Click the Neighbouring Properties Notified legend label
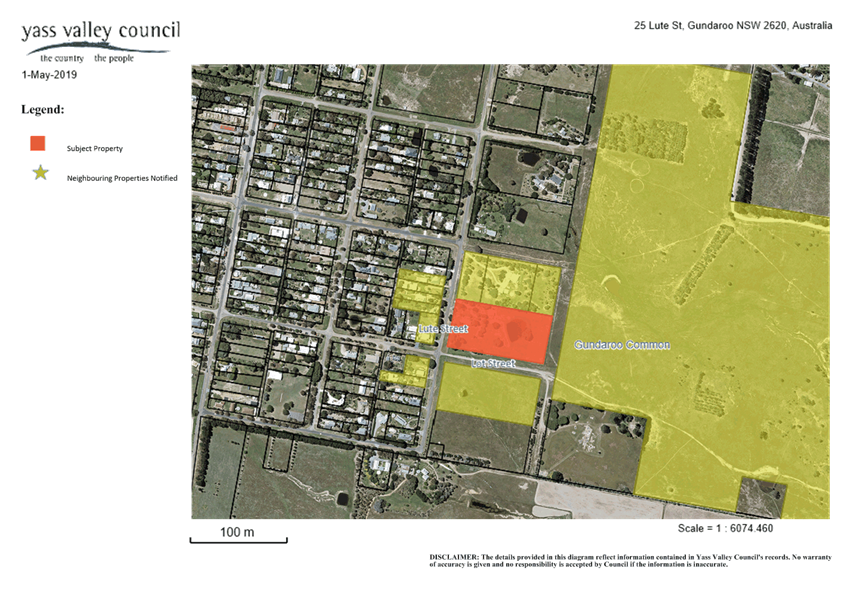856x599 pixels. click(122, 177)
